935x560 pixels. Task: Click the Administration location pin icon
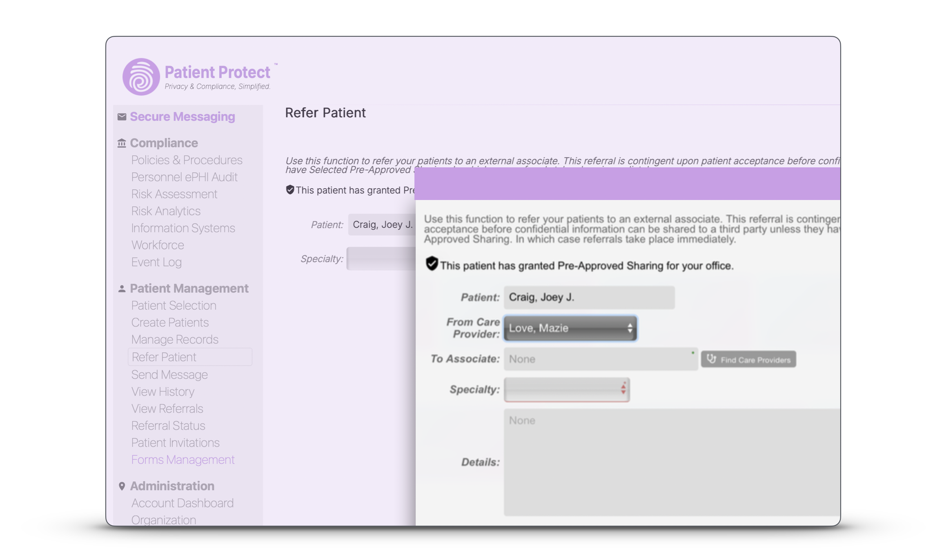(122, 486)
